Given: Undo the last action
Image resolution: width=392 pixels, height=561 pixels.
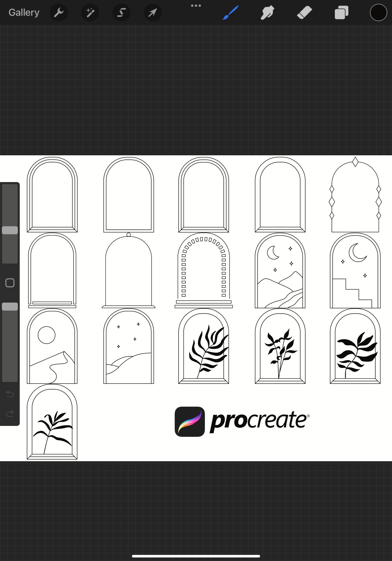Looking at the screenshot, I should [x=10, y=394].
